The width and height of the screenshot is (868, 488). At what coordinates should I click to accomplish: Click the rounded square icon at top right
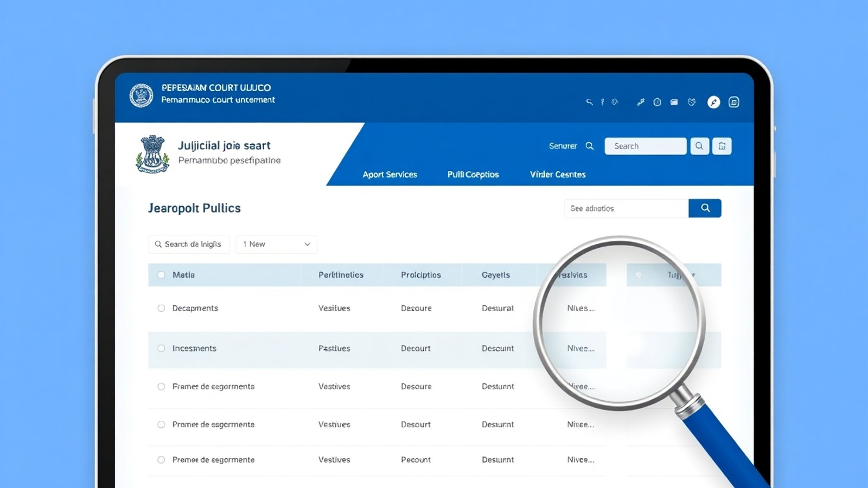coord(734,102)
